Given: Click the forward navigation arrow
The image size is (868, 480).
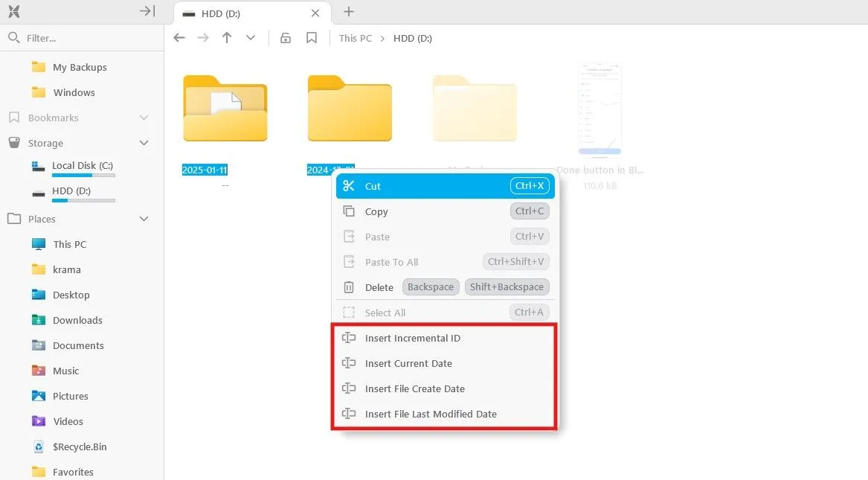Looking at the screenshot, I should (x=202, y=38).
